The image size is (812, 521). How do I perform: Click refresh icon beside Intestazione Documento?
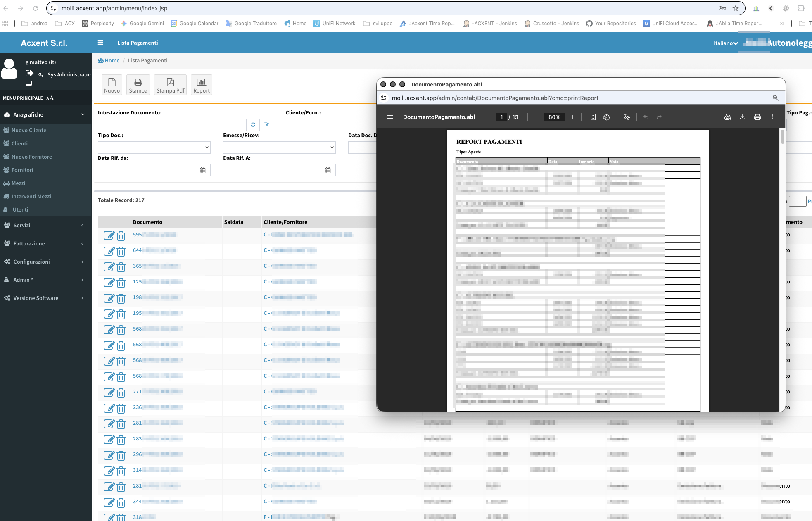(x=253, y=124)
